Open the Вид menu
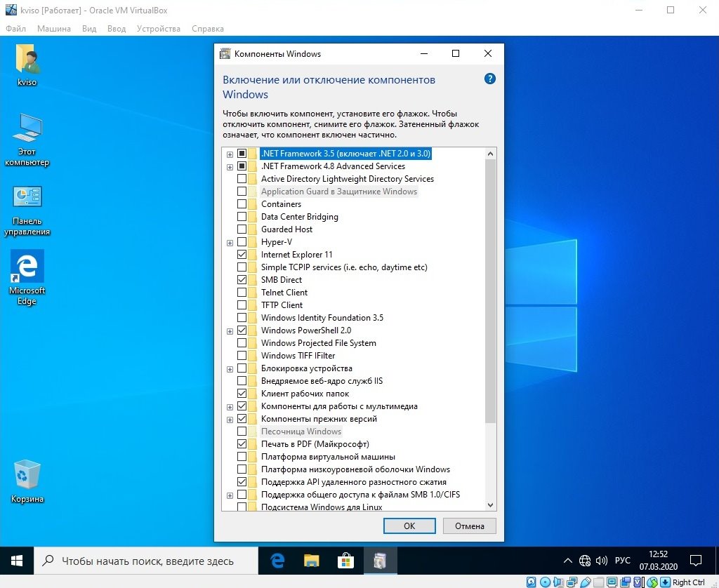 click(x=89, y=28)
